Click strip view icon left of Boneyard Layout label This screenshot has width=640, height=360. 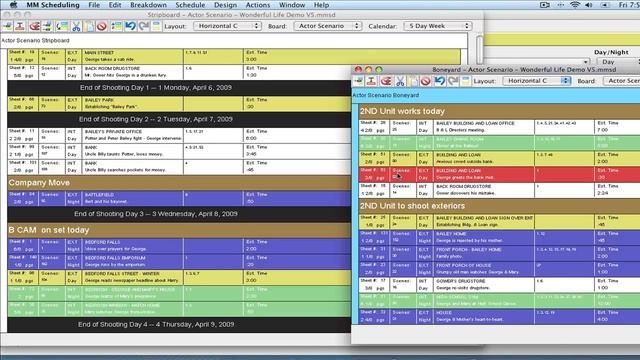pos(465,81)
